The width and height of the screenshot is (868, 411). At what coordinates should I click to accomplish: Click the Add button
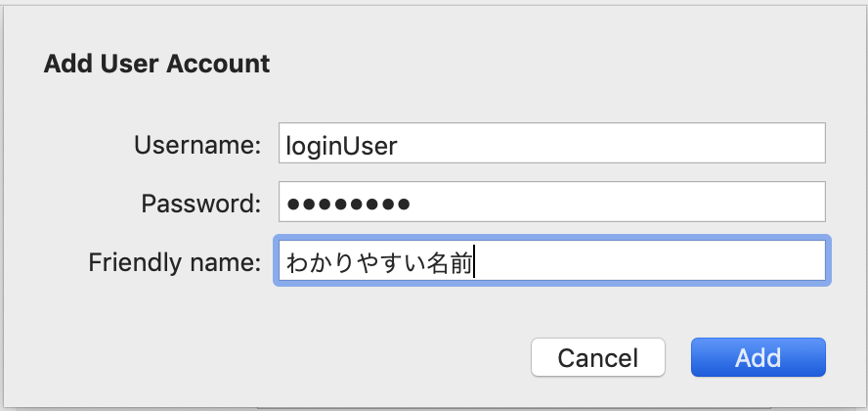[x=758, y=357]
